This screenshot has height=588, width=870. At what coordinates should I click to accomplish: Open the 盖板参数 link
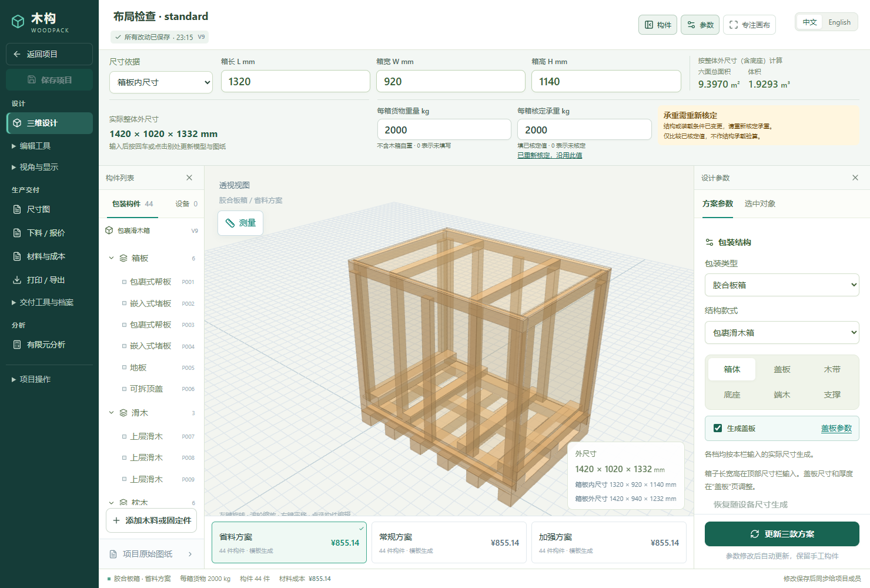point(836,429)
